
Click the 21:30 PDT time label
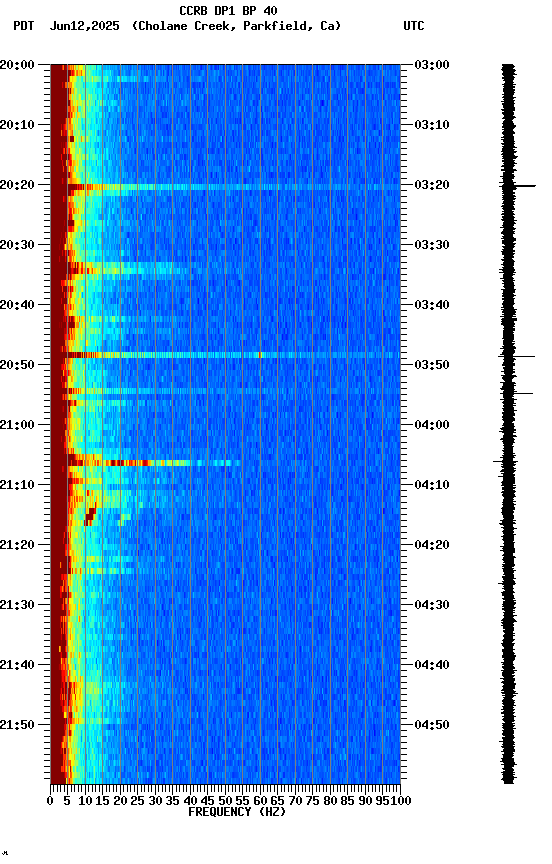click(x=17, y=605)
